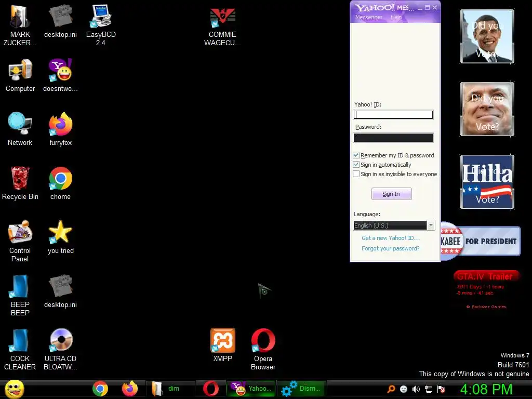Focus the Yahoo! ID input field

pos(393,115)
